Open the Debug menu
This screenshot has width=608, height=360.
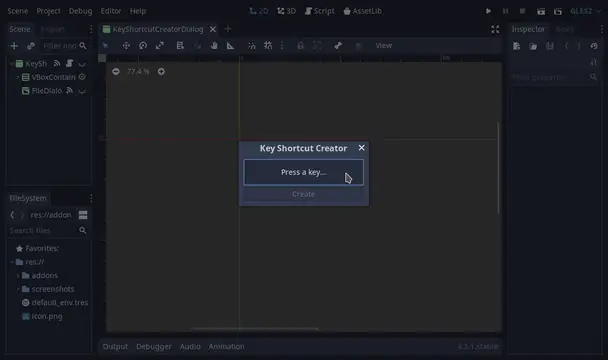pyautogui.click(x=80, y=11)
